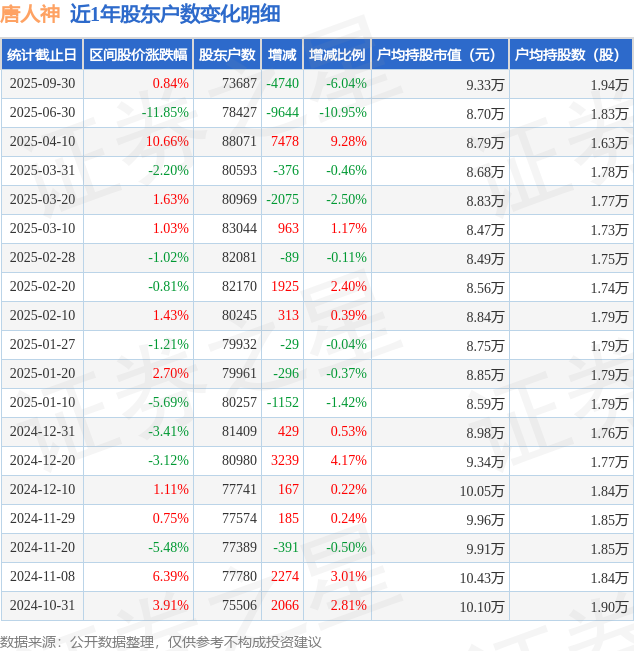Click the 10.43万 average market value cell

[481, 577]
